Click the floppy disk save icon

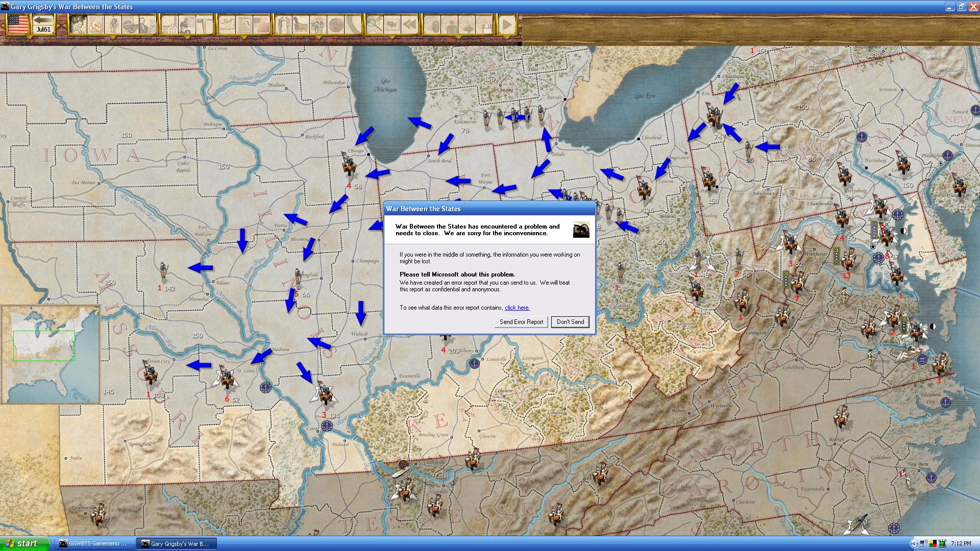point(484,24)
